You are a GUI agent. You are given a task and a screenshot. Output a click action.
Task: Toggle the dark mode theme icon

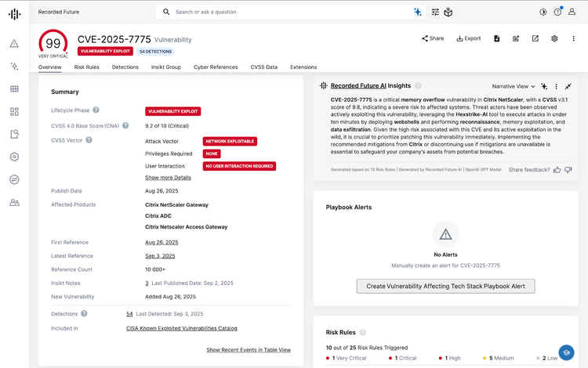543,12
